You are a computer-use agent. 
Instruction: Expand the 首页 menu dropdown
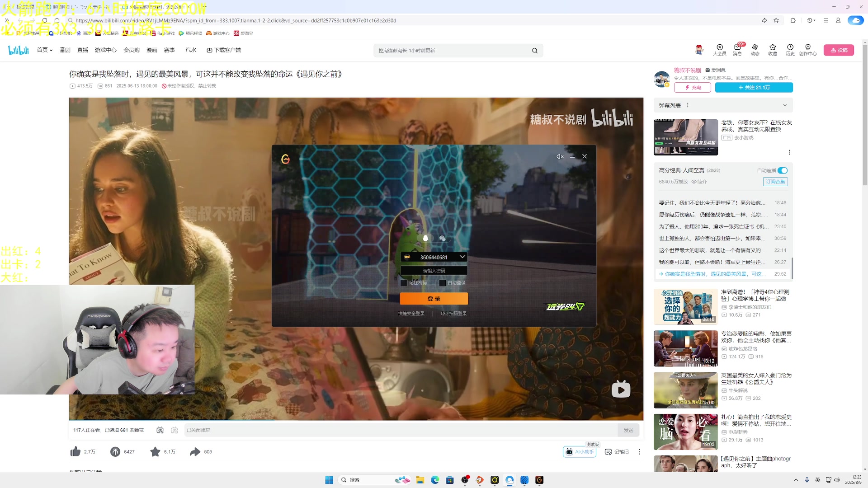(x=45, y=50)
